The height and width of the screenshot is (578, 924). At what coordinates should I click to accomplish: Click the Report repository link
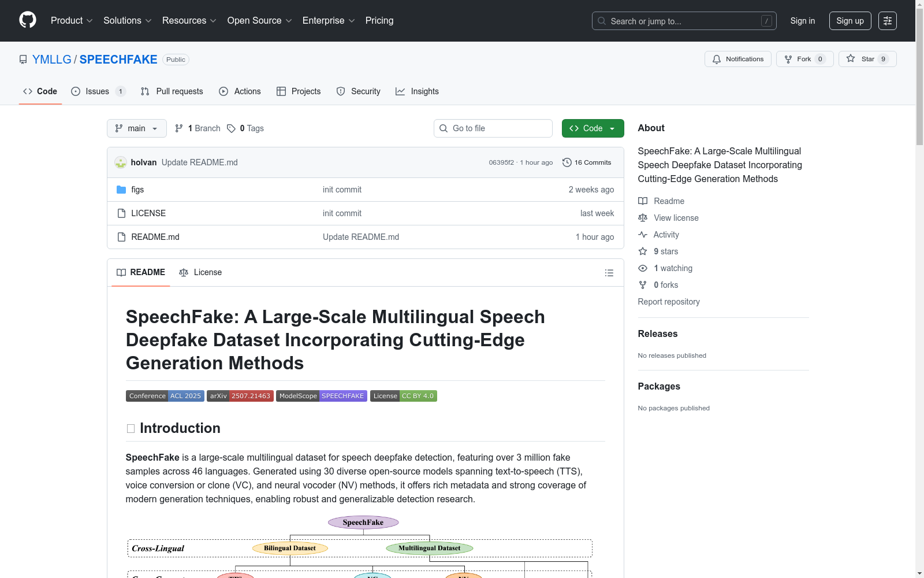[668, 302]
